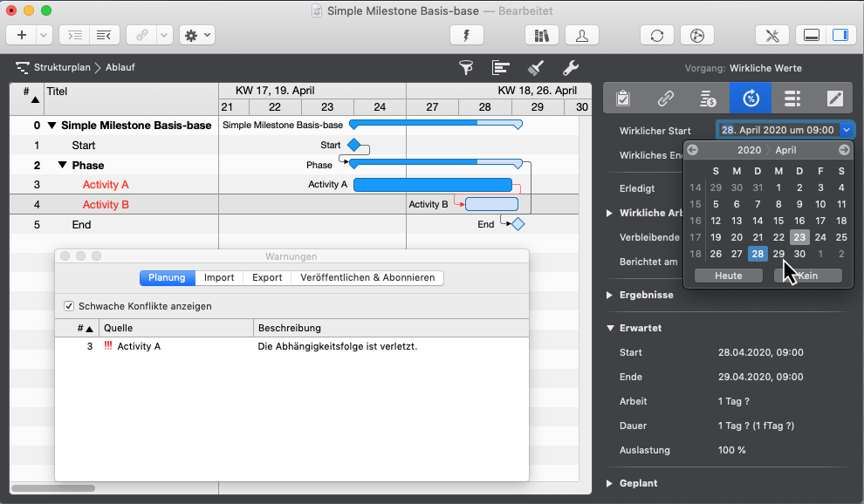Go to next month in calendar
Screen dimensions: 864x504
point(844,150)
